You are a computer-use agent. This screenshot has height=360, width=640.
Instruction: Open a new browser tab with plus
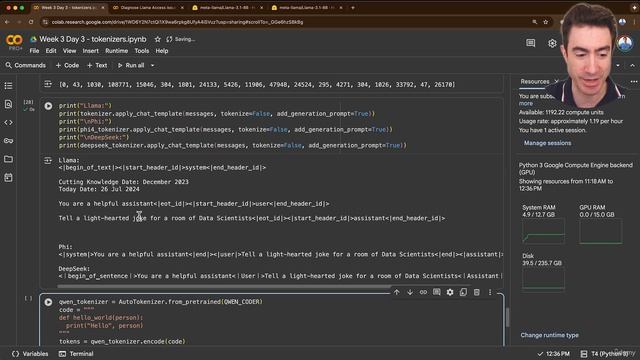click(x=353, y=7)
